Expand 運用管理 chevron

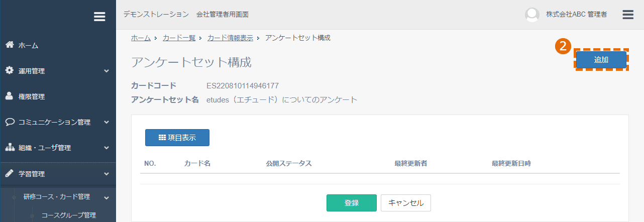pos(106,71)
